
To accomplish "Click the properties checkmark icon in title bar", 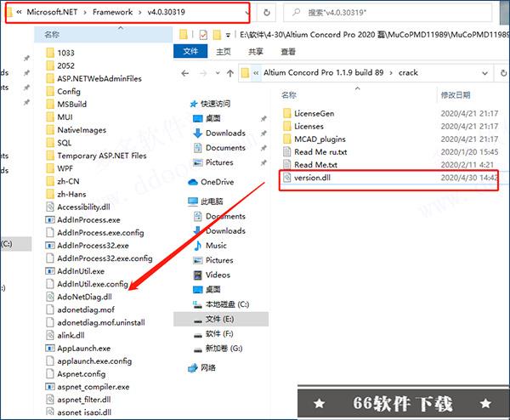I will pos(203,35).
